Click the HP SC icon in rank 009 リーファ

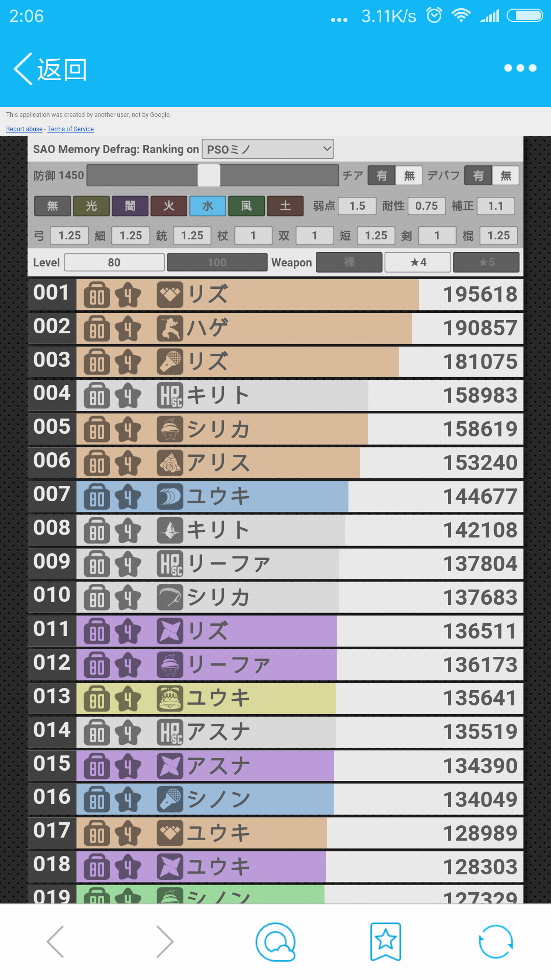(169, 564)
